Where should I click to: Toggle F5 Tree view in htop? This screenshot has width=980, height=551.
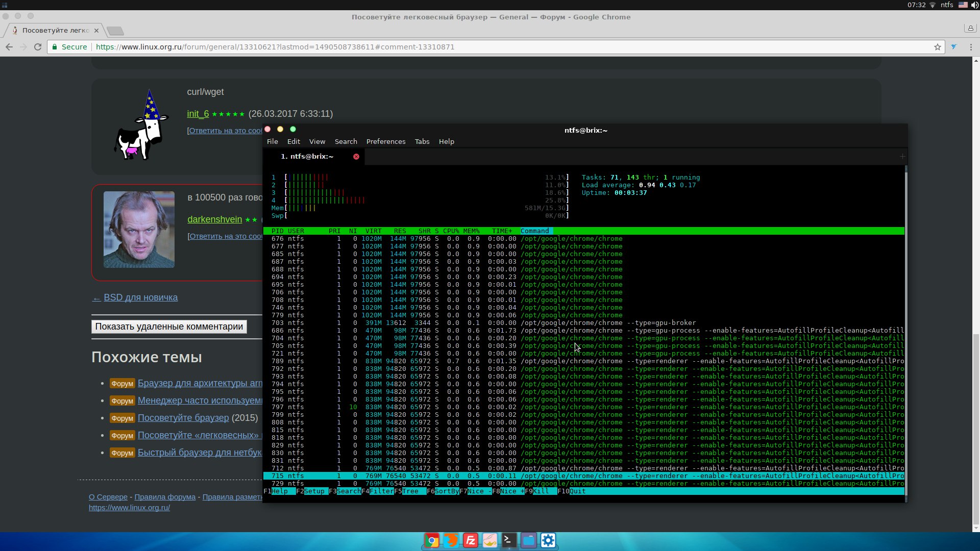(410, 491)
